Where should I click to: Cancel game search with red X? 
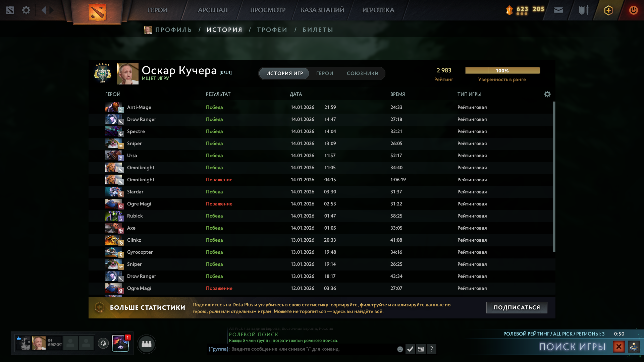click(619, 347)
